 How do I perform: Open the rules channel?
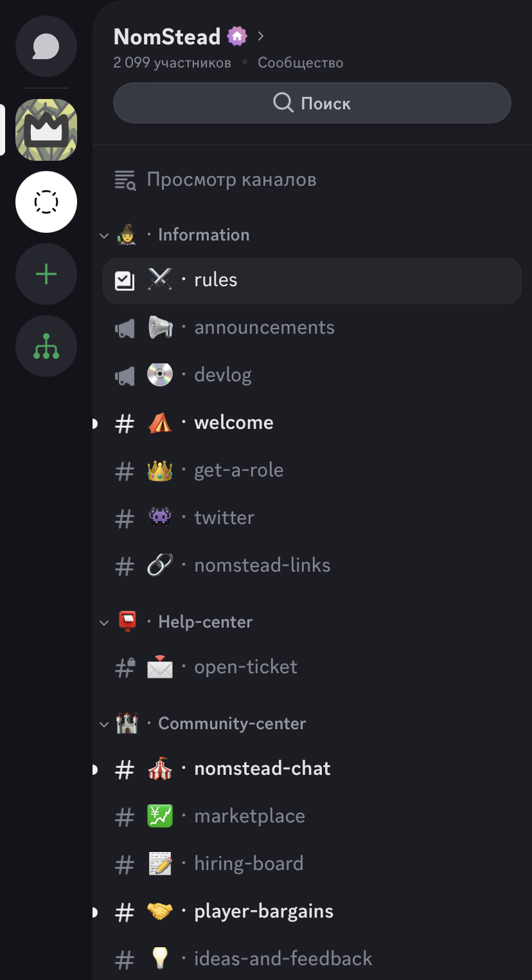(312, 280)
